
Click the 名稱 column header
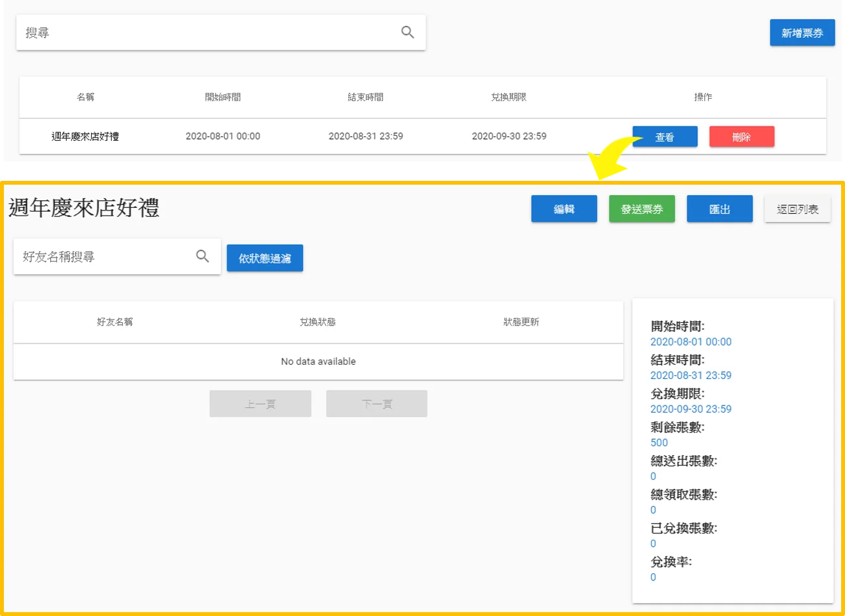click(x=85, y=97)
